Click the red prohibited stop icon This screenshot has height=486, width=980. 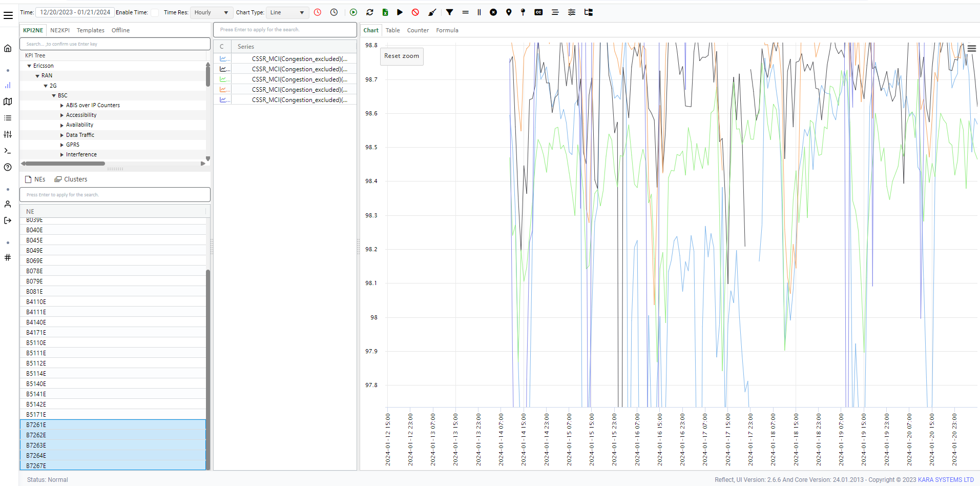pos(415,12)
